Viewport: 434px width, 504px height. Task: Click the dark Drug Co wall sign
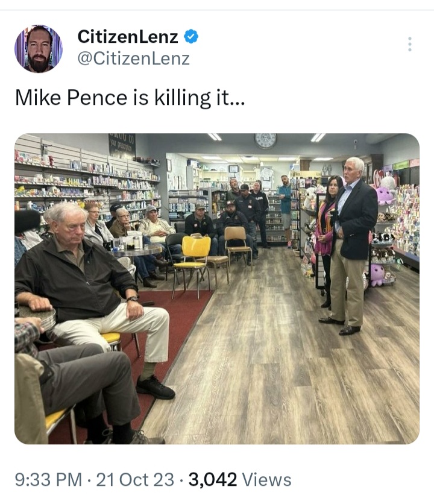tap(122, 145)
